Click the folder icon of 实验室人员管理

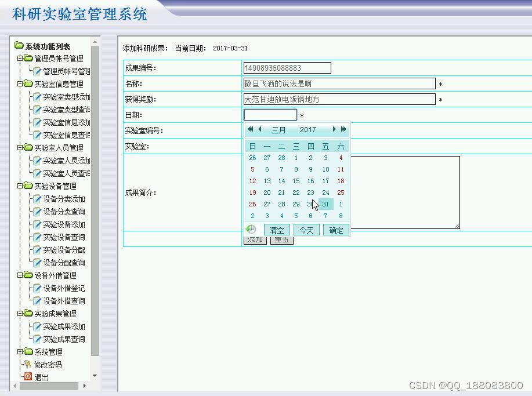(x=27, y=148)
